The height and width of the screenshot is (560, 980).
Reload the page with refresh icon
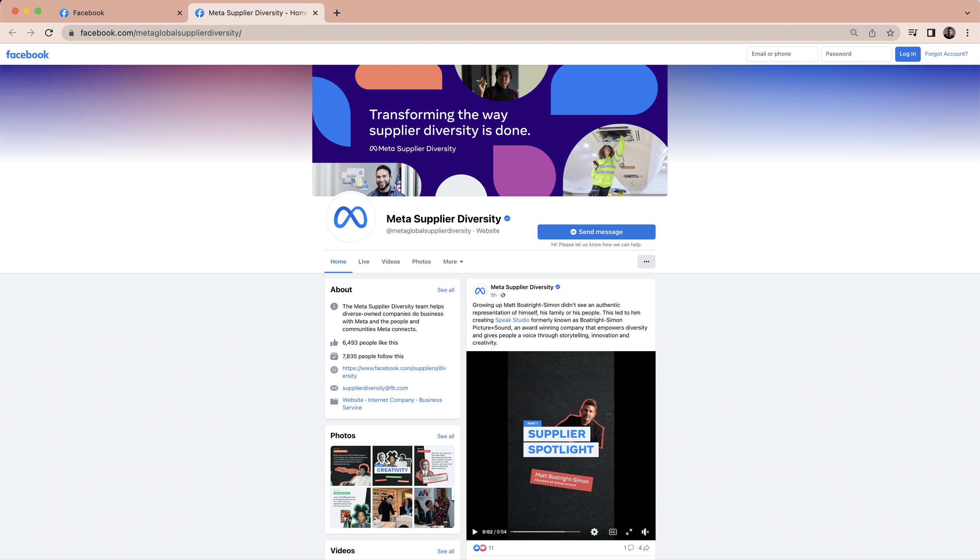[x=49, y=33]
